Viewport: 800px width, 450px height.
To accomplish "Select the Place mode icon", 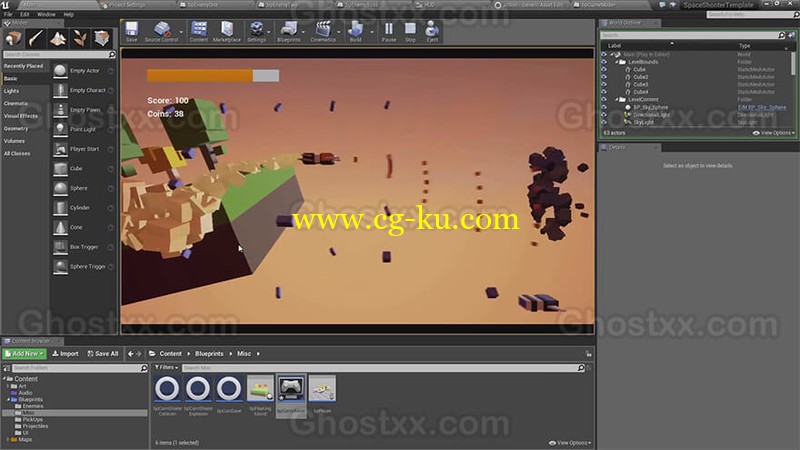I will click(13, 38).
